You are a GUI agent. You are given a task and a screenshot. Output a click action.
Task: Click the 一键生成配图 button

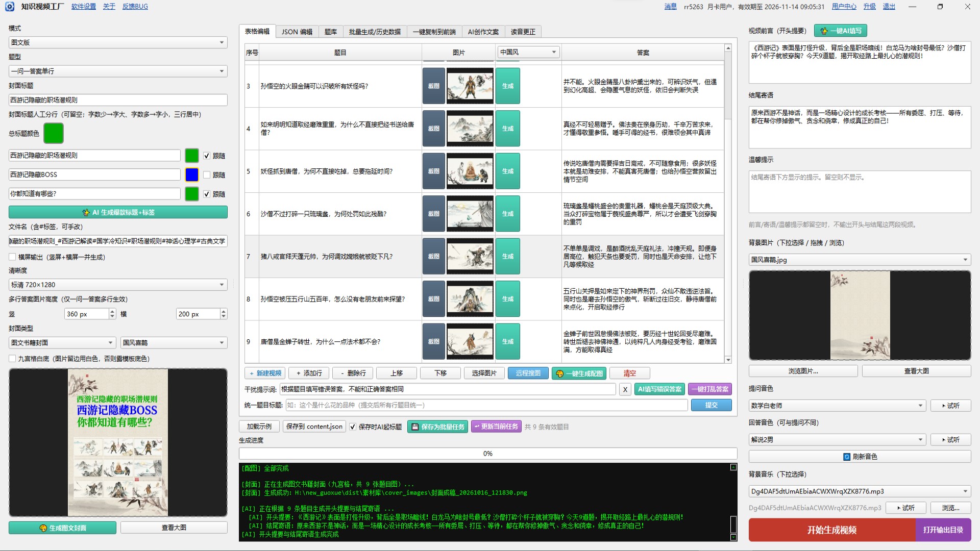point(579,373)
